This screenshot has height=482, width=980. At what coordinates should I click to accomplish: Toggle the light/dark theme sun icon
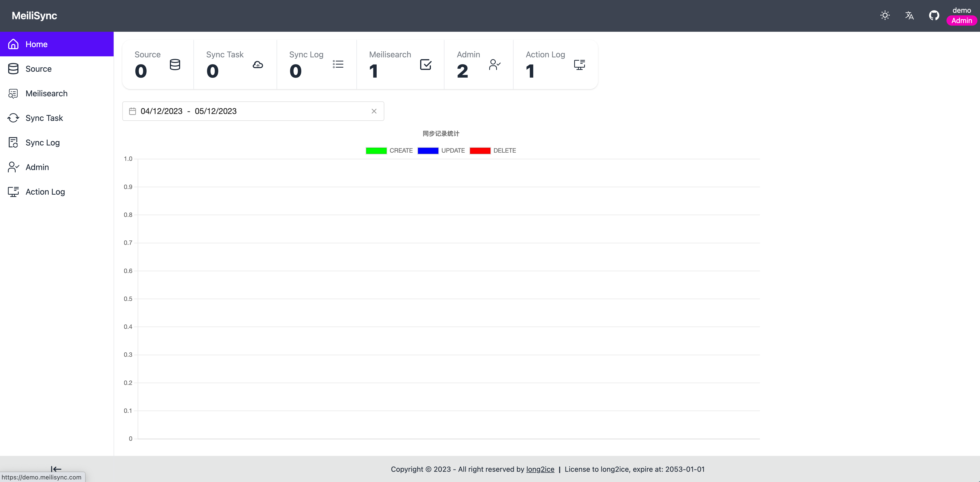point(885,16)
